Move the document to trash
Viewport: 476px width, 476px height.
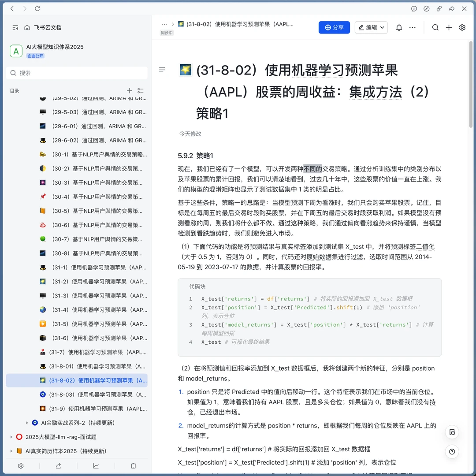[x=133, y=465]
